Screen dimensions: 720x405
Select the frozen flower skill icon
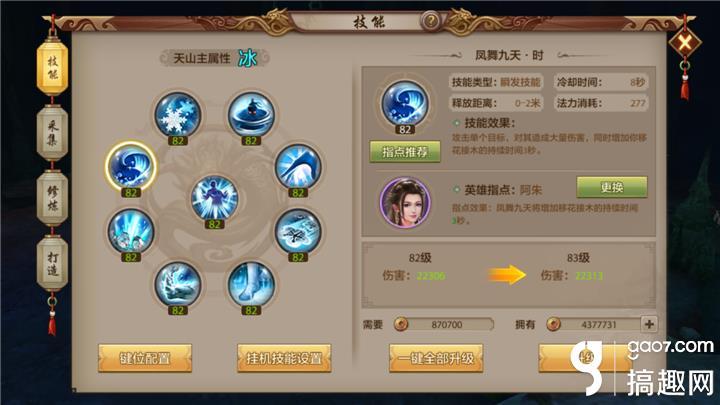[298, 231]
